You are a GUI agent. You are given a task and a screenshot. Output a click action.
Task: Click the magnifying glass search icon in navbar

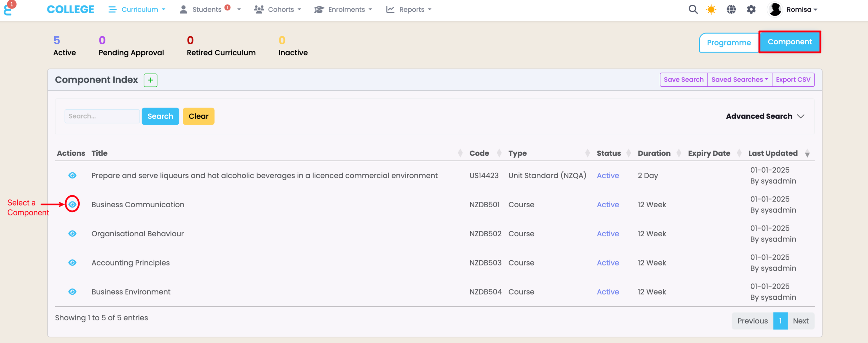point(693,9)
